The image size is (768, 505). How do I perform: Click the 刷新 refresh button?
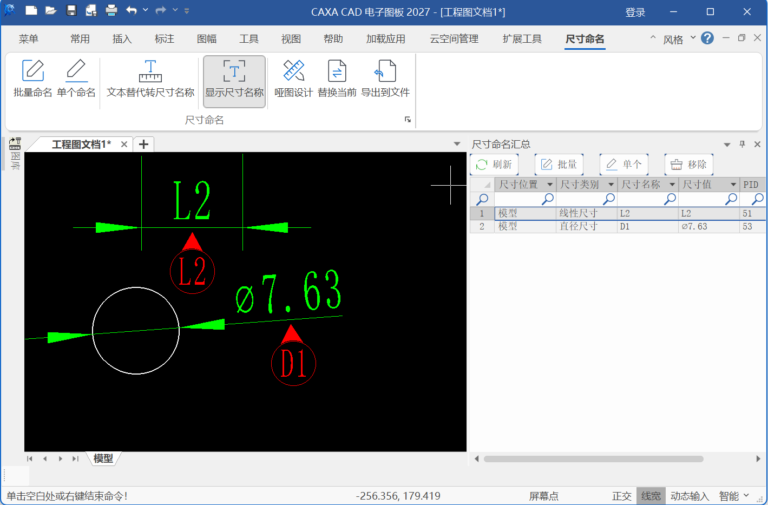coord(494,165)
